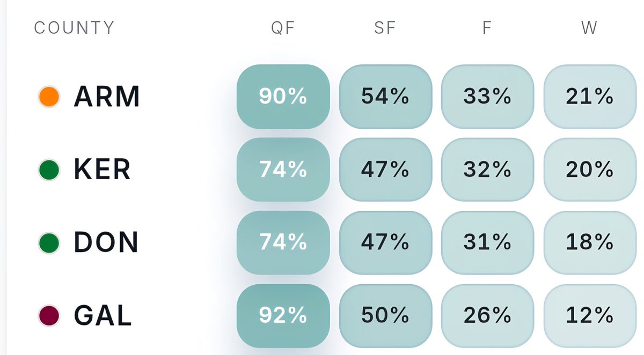Click KER's 32% final cell

click(487, 170)
